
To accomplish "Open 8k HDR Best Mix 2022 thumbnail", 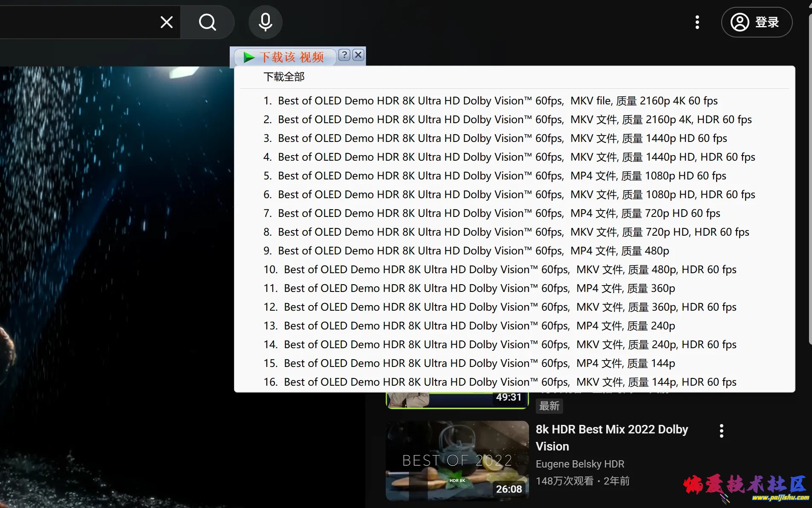I will [x=457, y=460].
